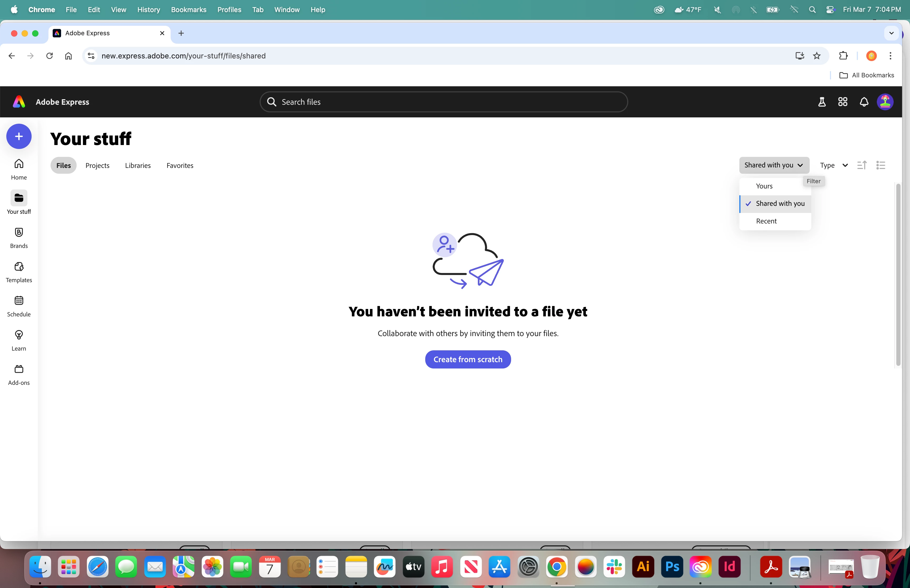Open the Add-ons sidebar section
The image size is (910, 588).
[x=19, y=375]
